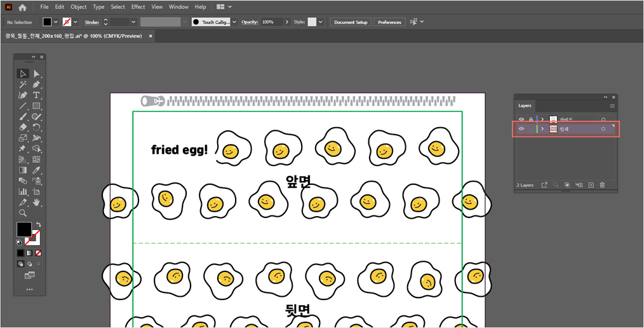
Task: Click the Change Screen Mode icon
Action: pyautogui.click(x=30, y=275)
